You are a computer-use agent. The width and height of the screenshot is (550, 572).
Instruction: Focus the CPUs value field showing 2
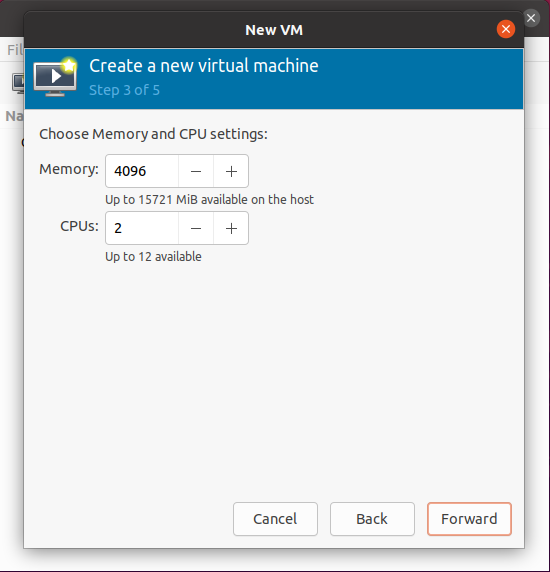click(142, 228)
